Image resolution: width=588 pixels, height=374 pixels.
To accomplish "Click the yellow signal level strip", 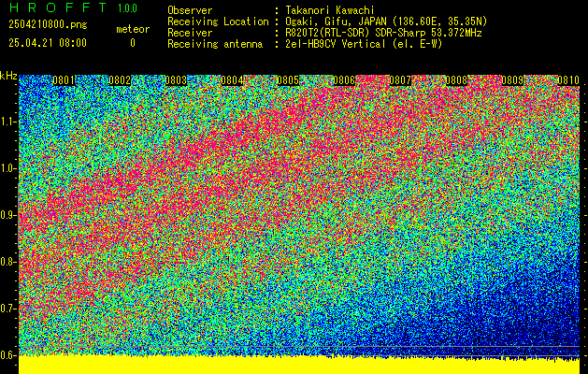I will pyautogui.click(x=299, y=365).
